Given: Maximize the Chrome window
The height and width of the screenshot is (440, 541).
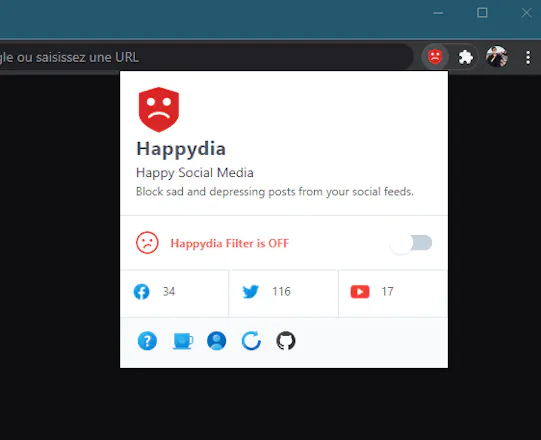Looking at the screenshot, I should click(482, 13).
